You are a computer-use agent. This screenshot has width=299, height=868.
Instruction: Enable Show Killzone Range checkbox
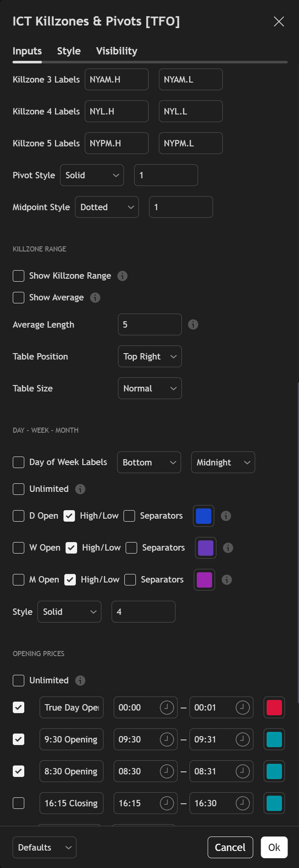pyautogui.click(x=19, y=276)
